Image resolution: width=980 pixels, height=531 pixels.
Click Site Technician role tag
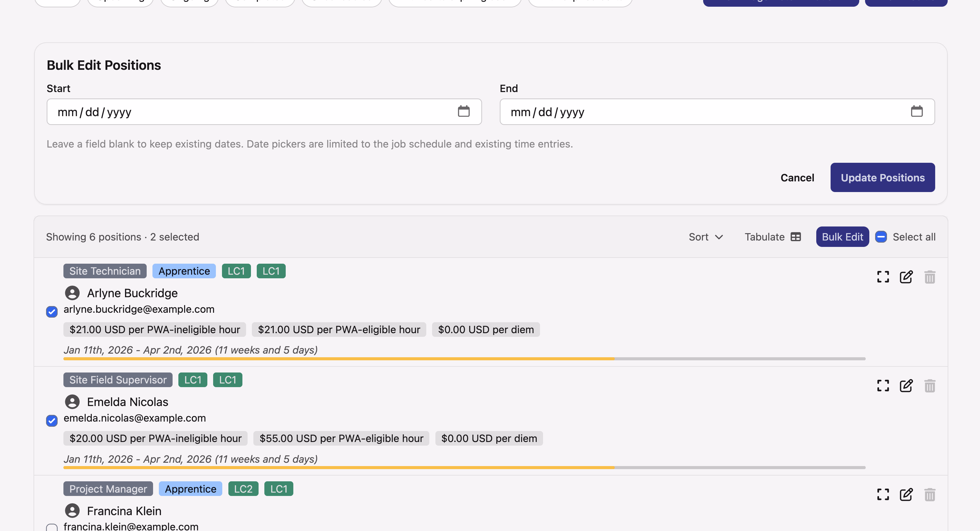click(105, 271)
